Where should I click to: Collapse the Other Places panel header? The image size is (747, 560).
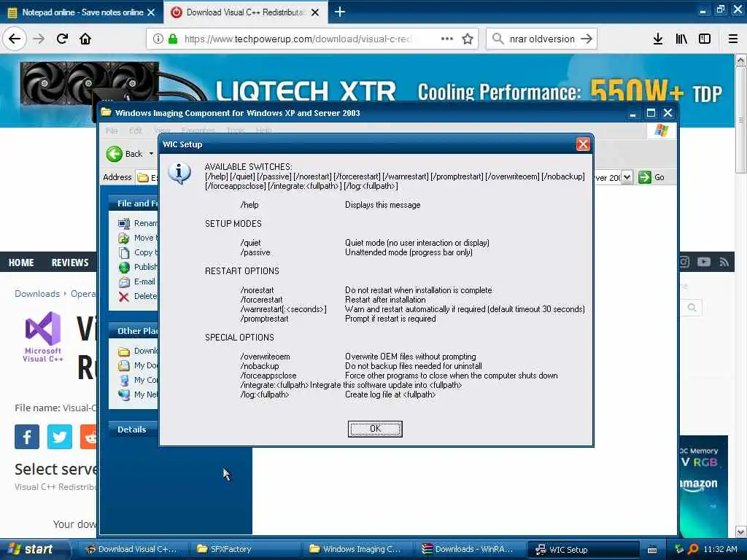pos(134,331)
